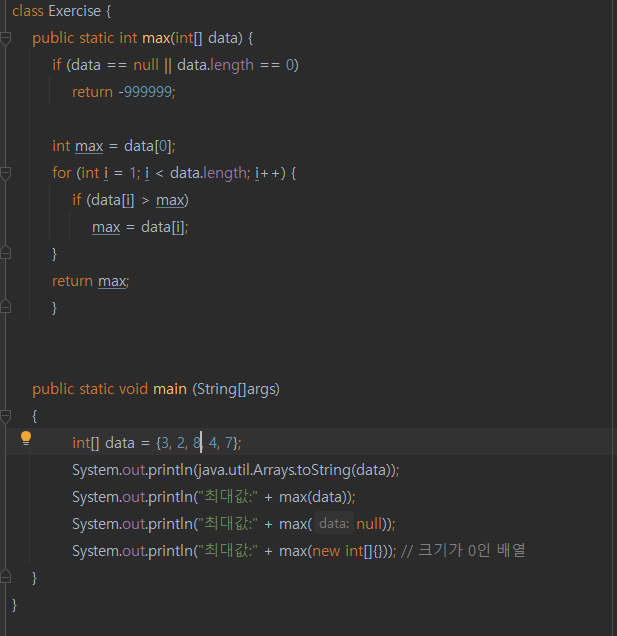Click the 'data:' parameter hint
The width and height of the screenshot is (617, 636).
(x=334, y=523)
